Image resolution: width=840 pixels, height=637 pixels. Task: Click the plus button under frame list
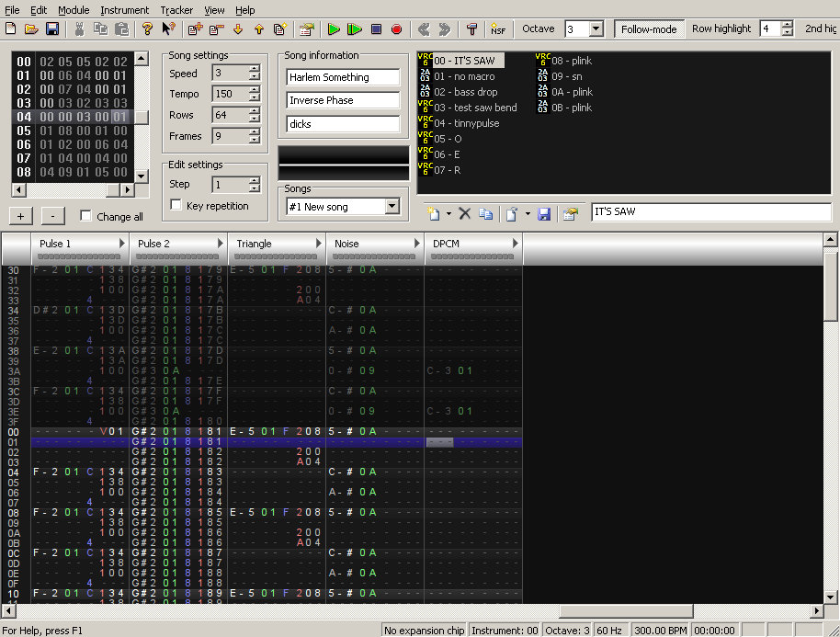pyautogui.click(x=21, y=216)
